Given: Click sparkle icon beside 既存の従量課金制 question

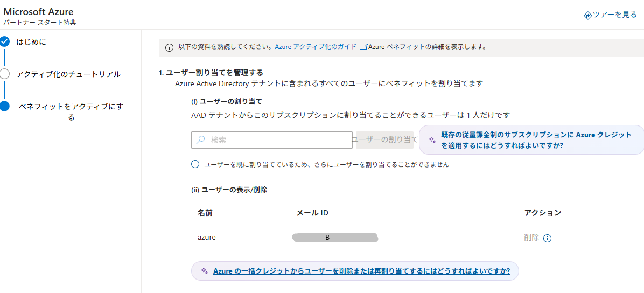Looking at the screenshot, I should [432, 140].
